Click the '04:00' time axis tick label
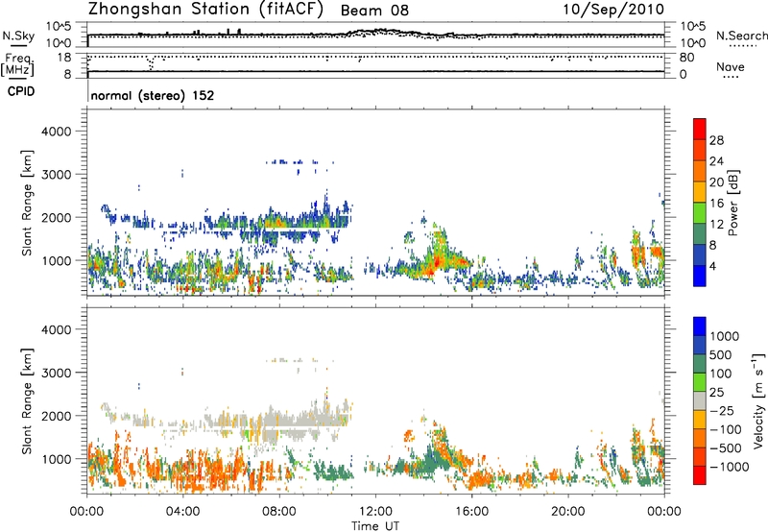The image size is (768, 532). (183, 512)
